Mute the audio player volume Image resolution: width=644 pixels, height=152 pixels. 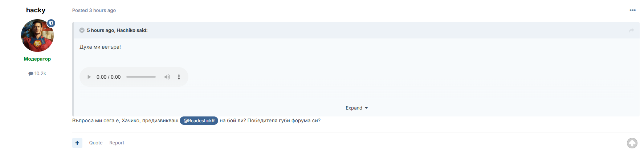(x=167, y=77)
